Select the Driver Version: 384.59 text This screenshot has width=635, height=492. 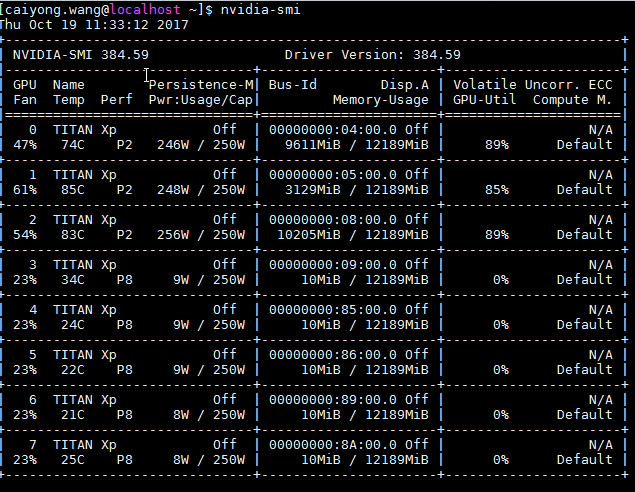tap(373, 55)
